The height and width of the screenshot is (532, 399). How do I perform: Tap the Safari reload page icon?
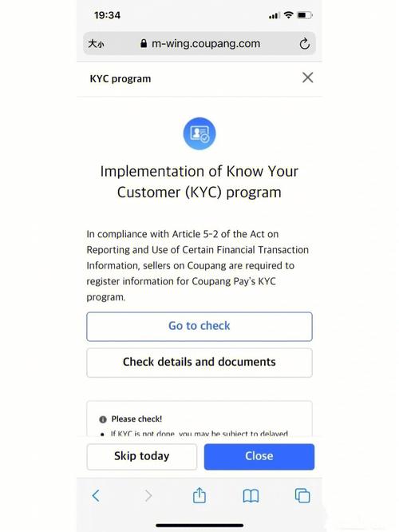coord(304,44)
